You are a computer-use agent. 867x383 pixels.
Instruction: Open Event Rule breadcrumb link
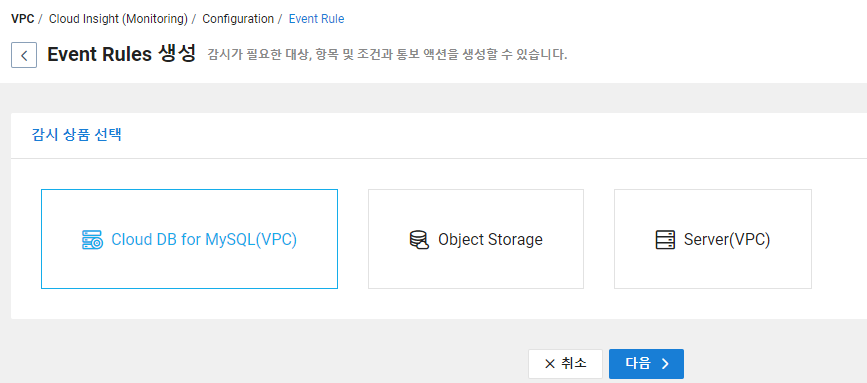pos(316,19)
